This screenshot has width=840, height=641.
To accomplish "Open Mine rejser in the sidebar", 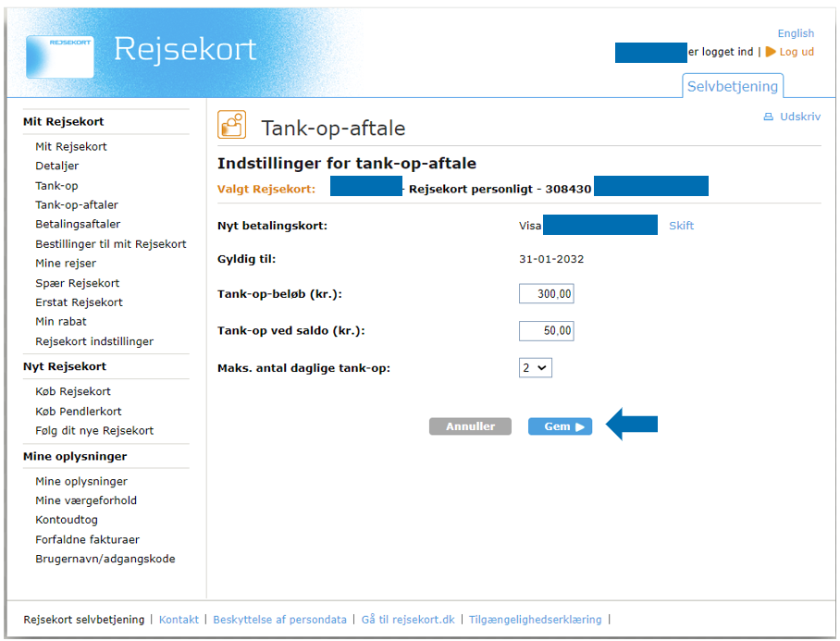I will click(x=66, y=264).
